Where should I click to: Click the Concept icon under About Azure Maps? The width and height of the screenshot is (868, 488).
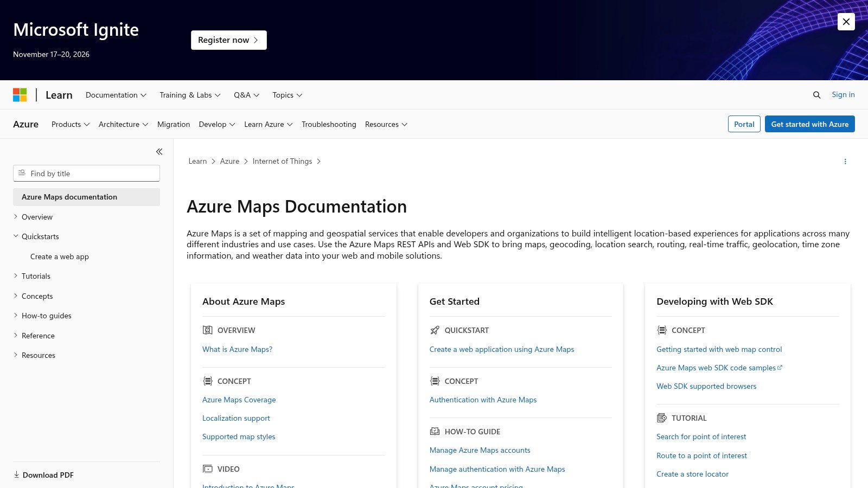click(x=207, y=381)
